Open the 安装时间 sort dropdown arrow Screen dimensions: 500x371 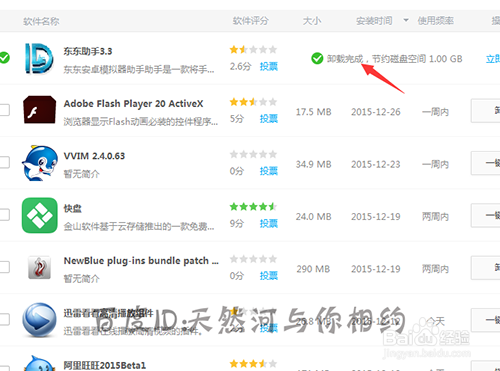[x=406, y=20]
